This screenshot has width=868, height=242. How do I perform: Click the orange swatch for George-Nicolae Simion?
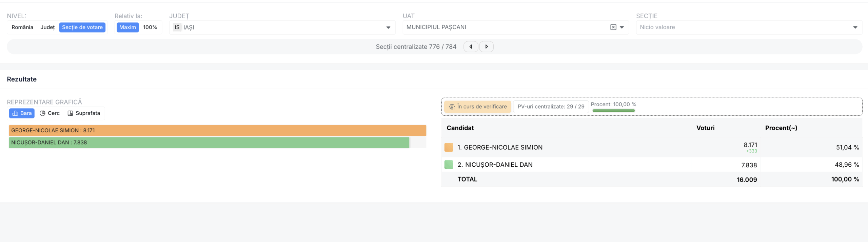(x=449, y=147)
